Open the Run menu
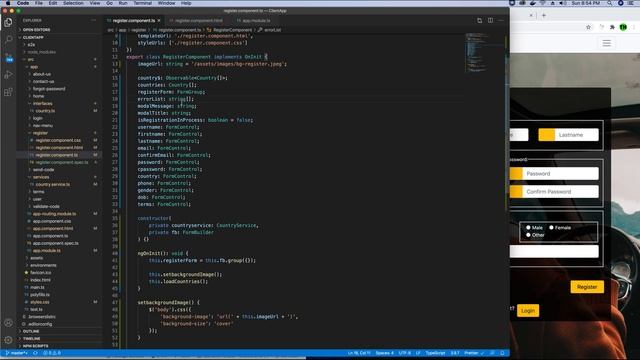The height and width of the screenshot is (360, 640). click(x=123, y=3)
